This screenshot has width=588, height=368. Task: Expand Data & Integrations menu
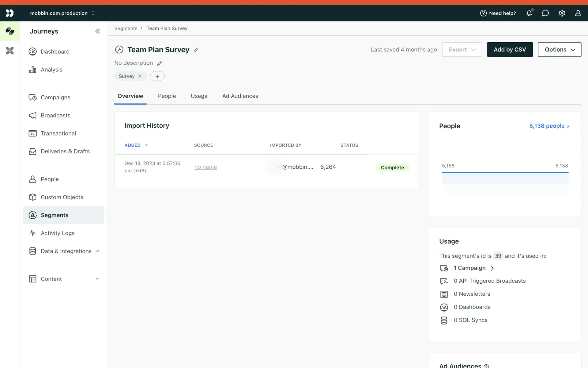pyautogui.click(x=97, y=251)
